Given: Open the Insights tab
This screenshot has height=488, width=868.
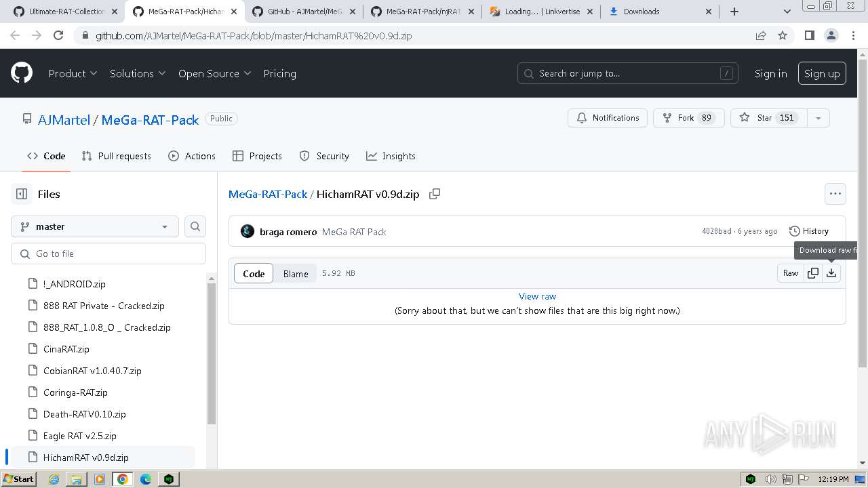Looking at the screenshot, I should [391, 156].
